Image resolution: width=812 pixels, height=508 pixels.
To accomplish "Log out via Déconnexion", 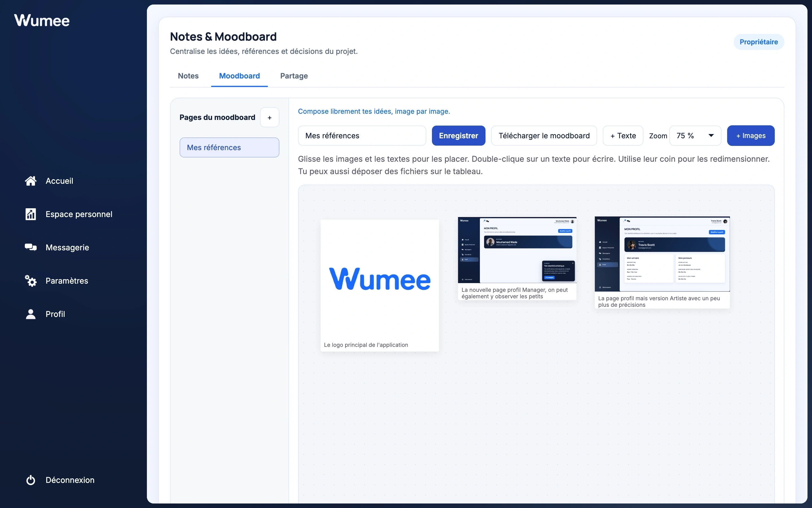I will [70, 480].
